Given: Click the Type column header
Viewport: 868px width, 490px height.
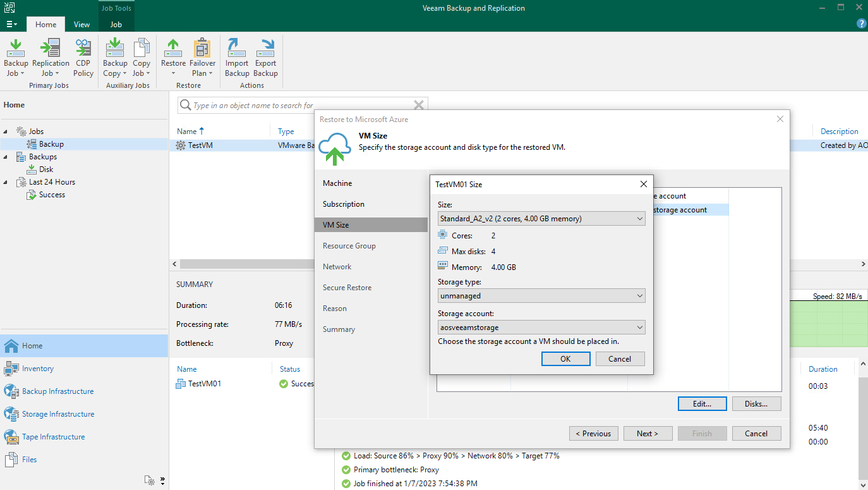Looking at the screenshot, I should (x=286, y=132).
